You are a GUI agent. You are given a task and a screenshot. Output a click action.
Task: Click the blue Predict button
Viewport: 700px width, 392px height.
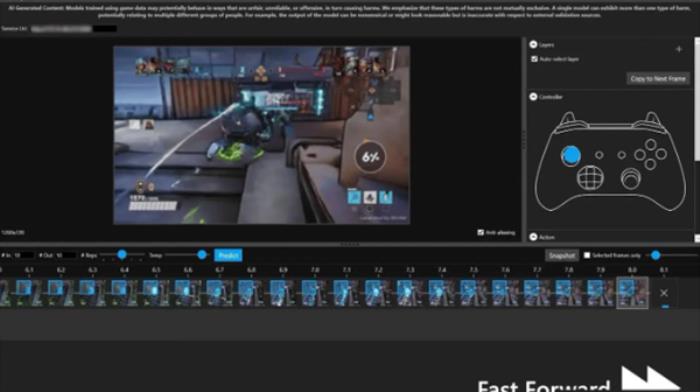pos(228,255)
